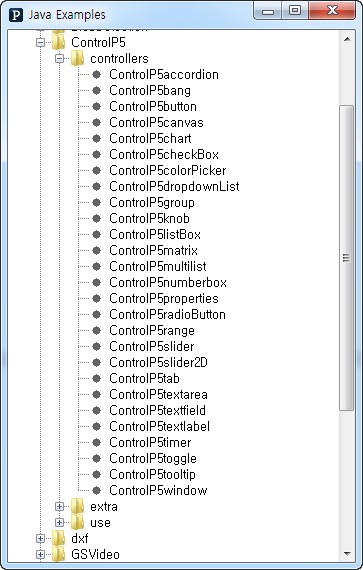Expand the use folder node

pyautogui.click(x=59, y=522)
